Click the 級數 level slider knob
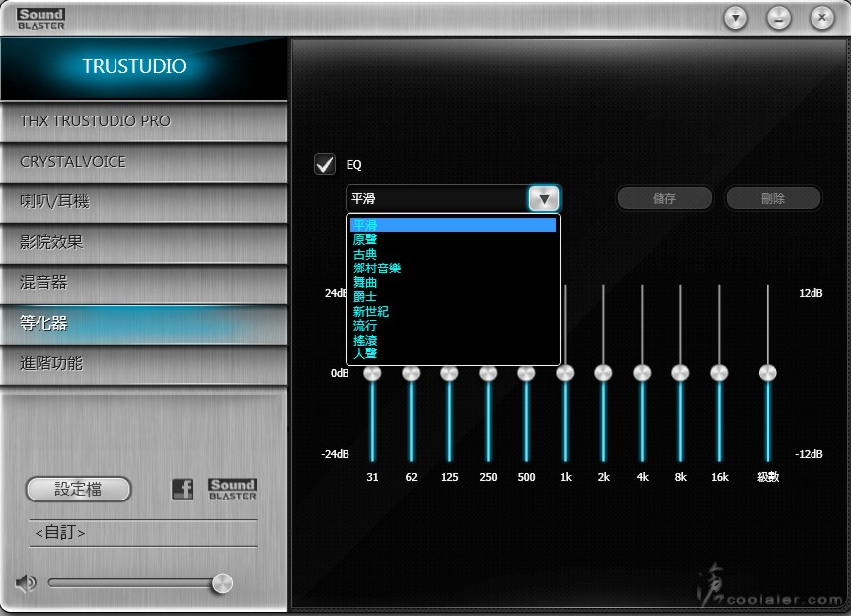 pyautogui.click(x=768, y=373)
